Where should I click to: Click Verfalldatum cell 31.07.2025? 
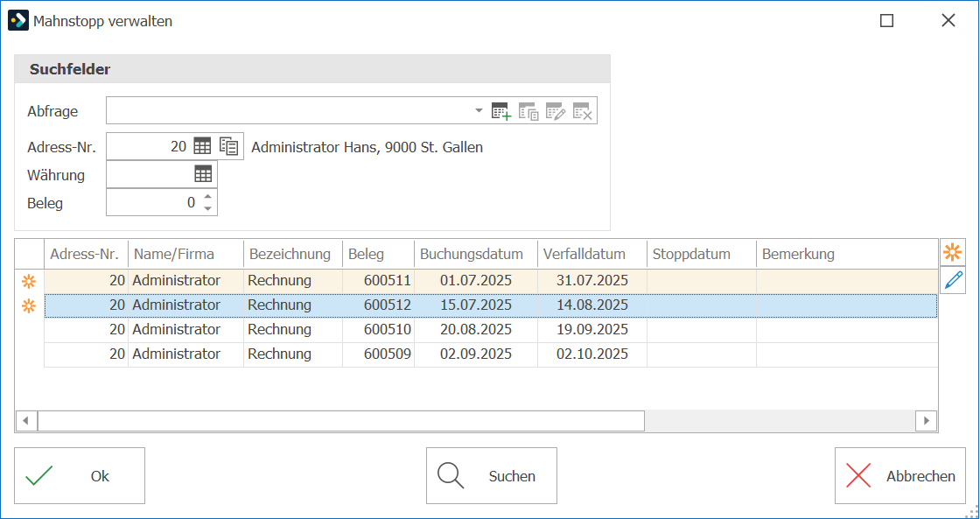click(x=591, y=281)
